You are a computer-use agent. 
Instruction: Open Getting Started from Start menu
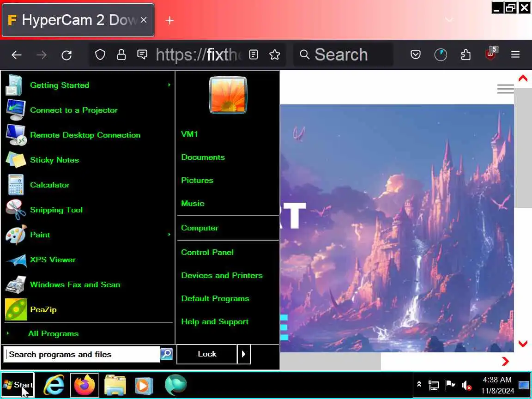click(x=88, y=85)
